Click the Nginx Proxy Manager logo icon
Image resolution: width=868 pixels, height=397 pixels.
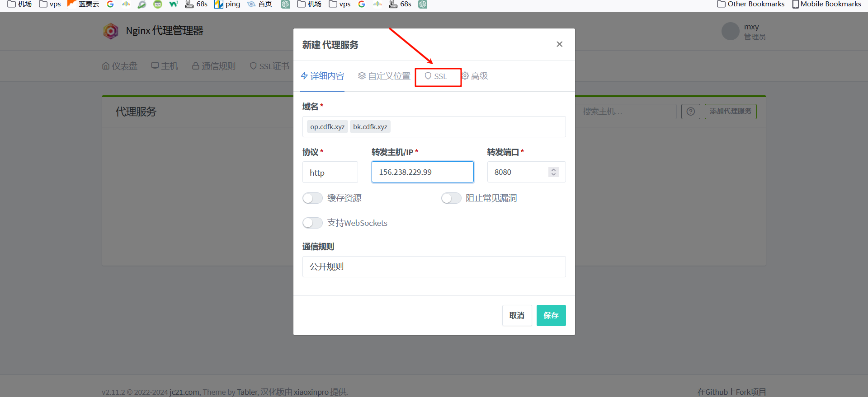click(x=110, y=31)
